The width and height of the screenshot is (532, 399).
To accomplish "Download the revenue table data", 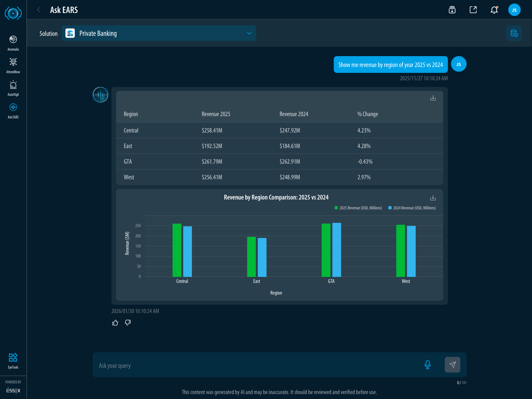I will pos(433,98).
